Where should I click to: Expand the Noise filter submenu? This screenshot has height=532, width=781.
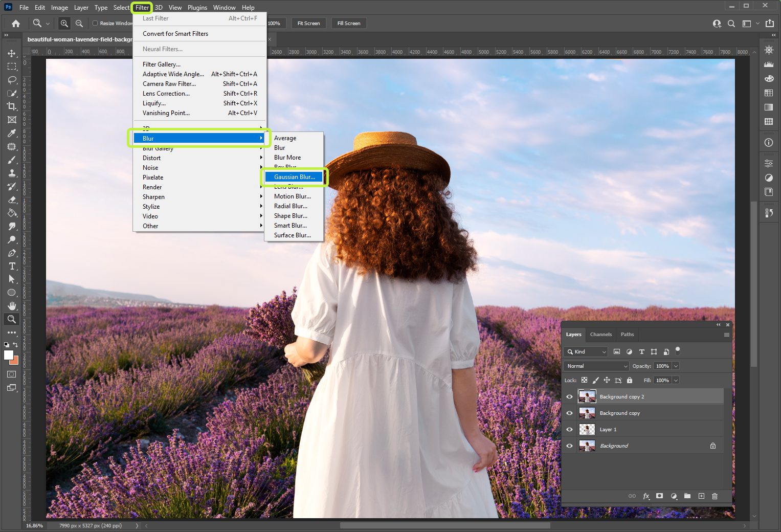pyautogui.click(x=199, y=167)
